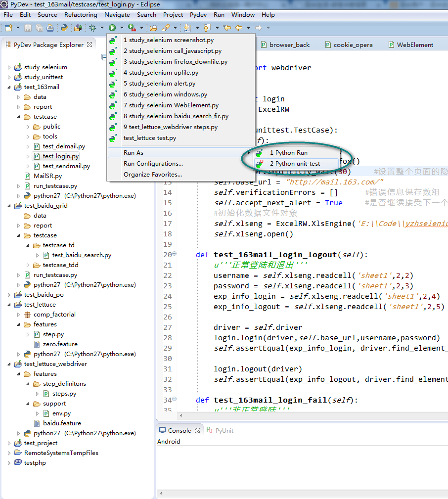Select 5 study_selenium alert.py entry
The image size is (448, 499).
click(x=160, y=83)
